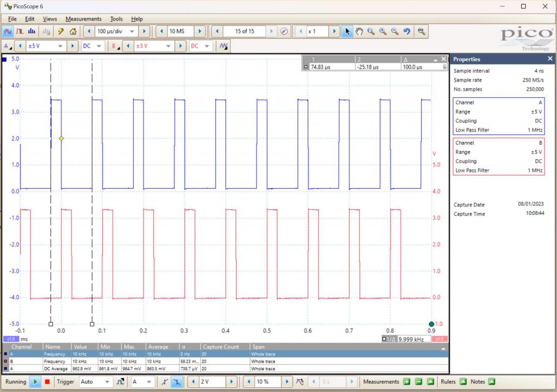Click the Channel A options button
Image resolution: width=557 pixels, height=392 pixels.
point(7,46)
